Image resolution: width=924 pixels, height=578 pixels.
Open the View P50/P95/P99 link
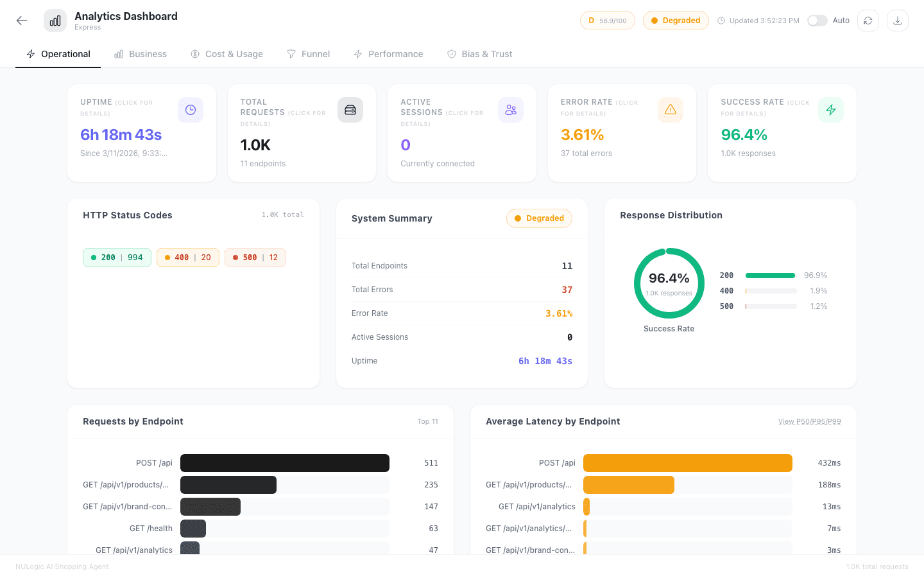pos(809,421)
